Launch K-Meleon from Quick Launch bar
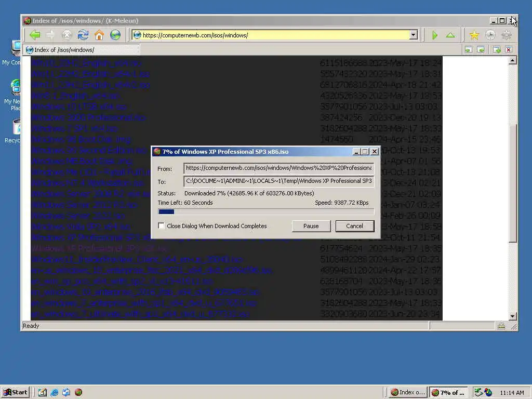 coord(78,392)
